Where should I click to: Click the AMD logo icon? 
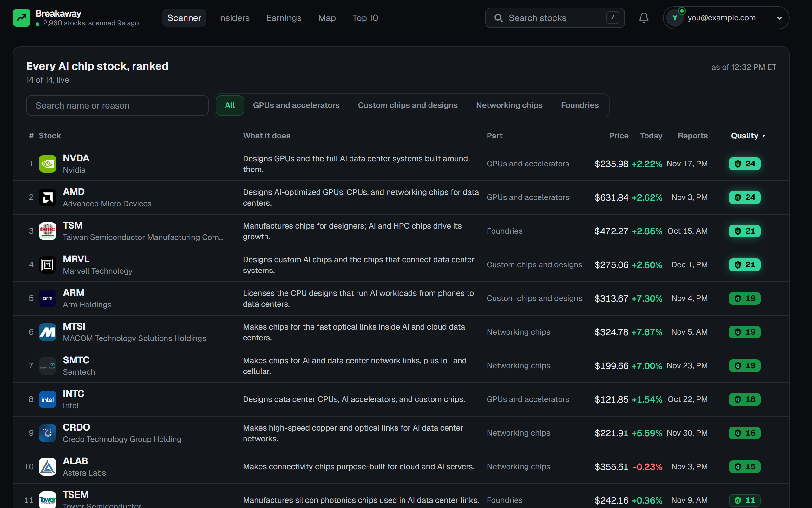pos(47,197)
